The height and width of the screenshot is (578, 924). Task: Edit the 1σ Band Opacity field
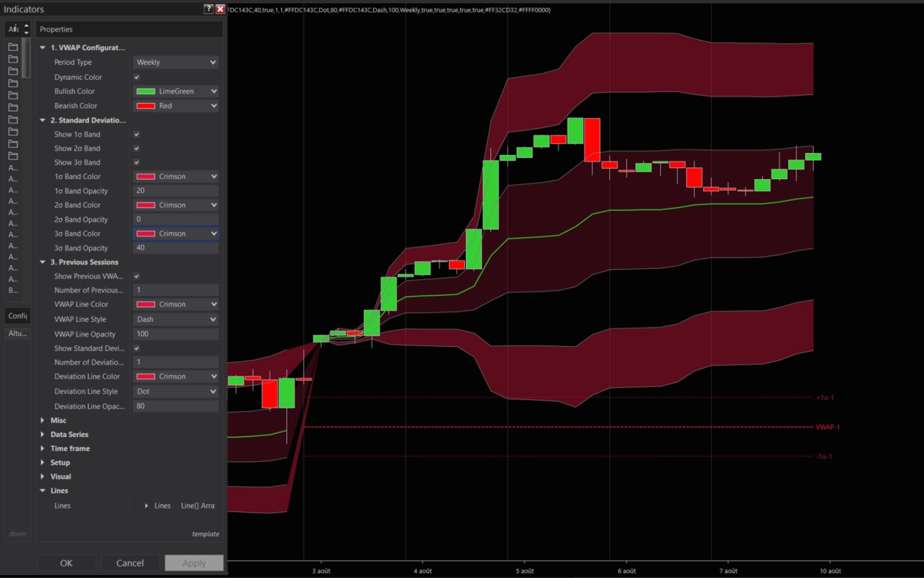[176, 191]
